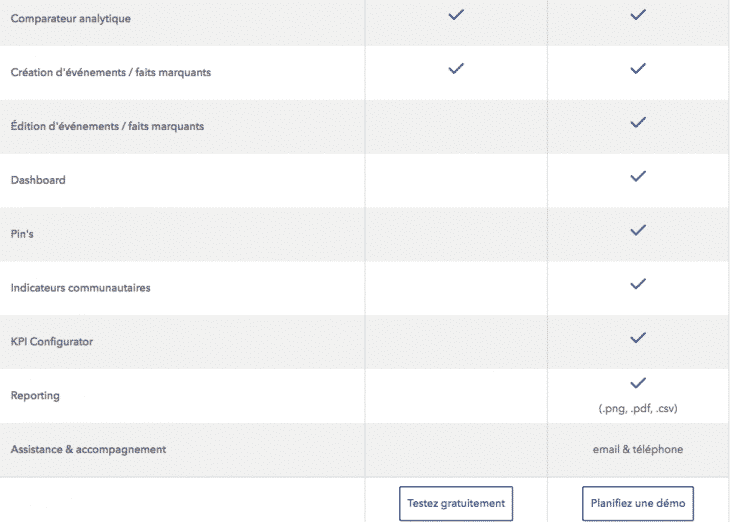730x522 pixels.
Task: Click the KPI Configurator checkmark
Action: (638, 338)
